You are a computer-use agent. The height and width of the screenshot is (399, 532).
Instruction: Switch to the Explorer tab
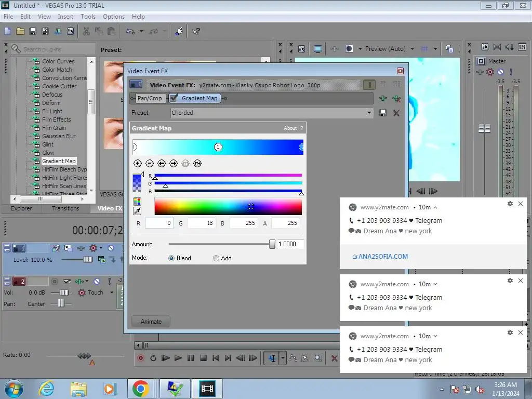21,208
